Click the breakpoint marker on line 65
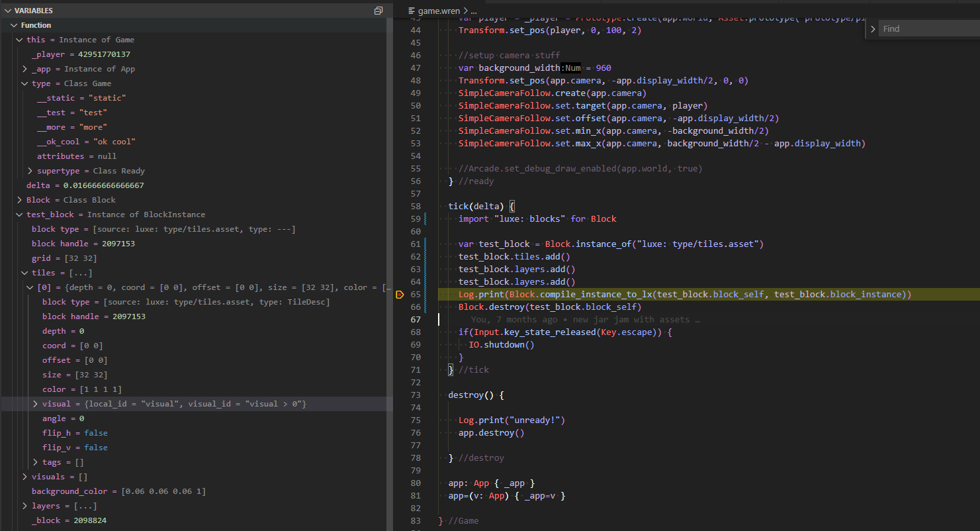The width and height of the screenshot is (980, 531). pyautogui.click(x=400, y=295)
